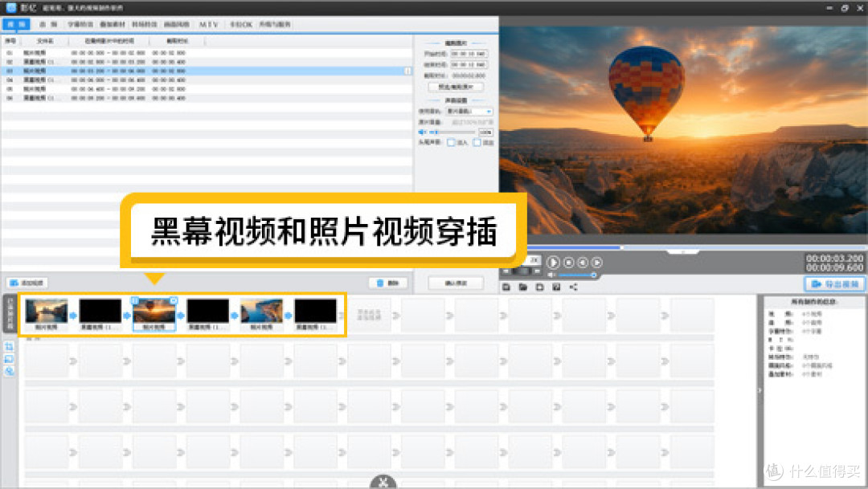The width and height of the screenshot is (868, 489).
Task: Open the 叠加素材 overlay materials tab
Action: (113, 24)
